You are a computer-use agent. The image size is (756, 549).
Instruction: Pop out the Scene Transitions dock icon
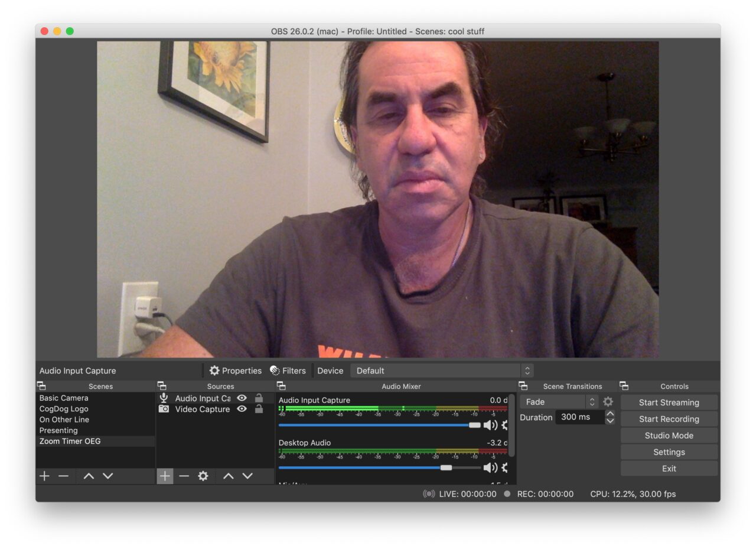[523, 386]
